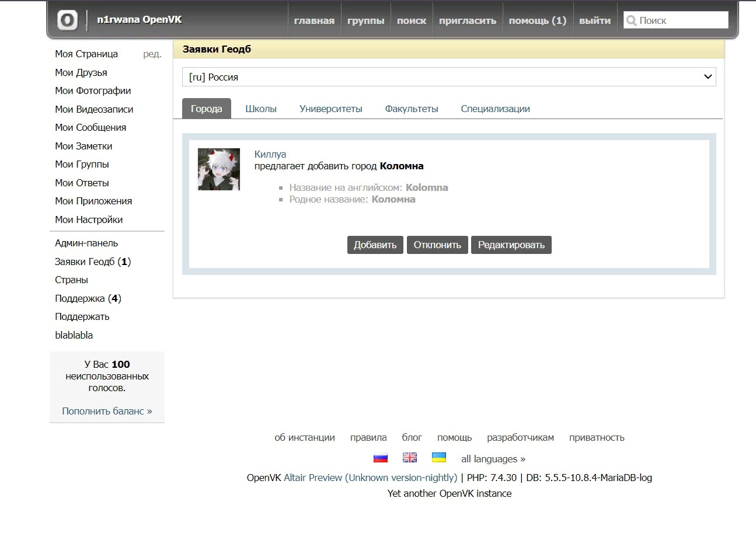Open the Факультеты tab
The width and height of the screenshot is (756, 533).
pyautogui.click(x=412, y=109)
